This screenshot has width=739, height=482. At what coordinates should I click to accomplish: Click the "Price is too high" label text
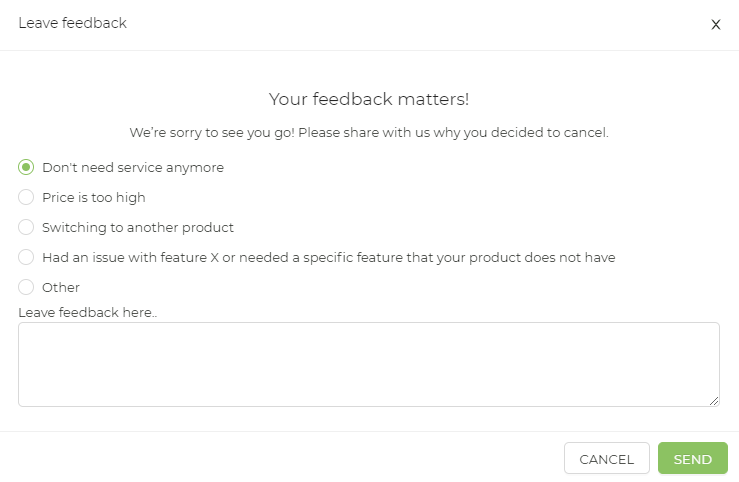tap(94, 197)
